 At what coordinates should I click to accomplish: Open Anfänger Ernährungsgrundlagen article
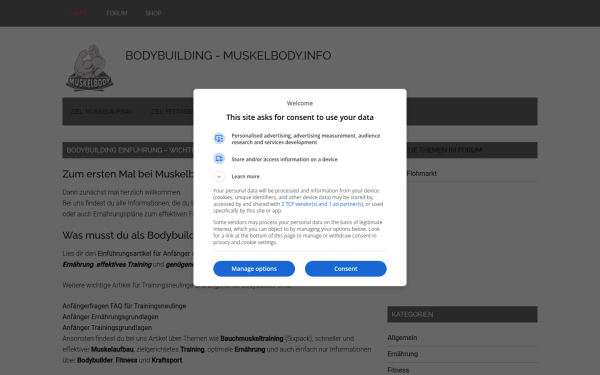click(110, 317)
